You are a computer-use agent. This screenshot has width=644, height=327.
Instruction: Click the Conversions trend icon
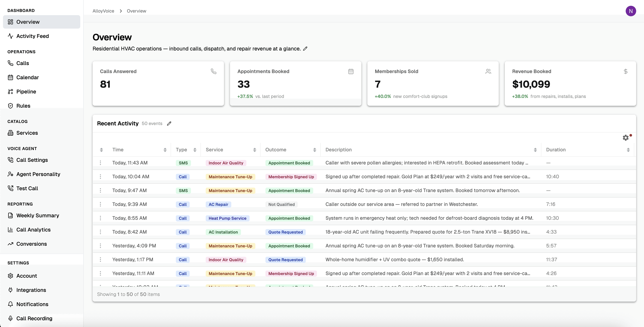pyautogui.click(x=10, y=244)
